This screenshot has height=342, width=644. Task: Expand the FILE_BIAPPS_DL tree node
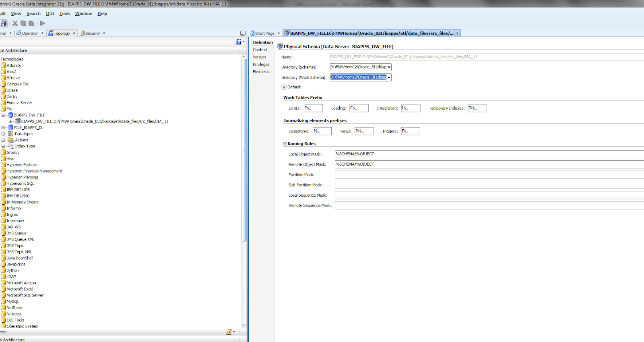click(x=3, y=128)
